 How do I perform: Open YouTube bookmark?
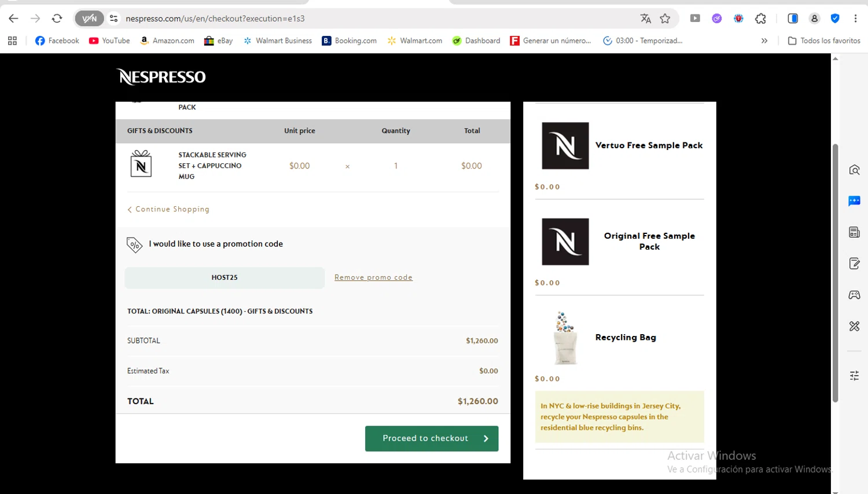tap(109, 41)
